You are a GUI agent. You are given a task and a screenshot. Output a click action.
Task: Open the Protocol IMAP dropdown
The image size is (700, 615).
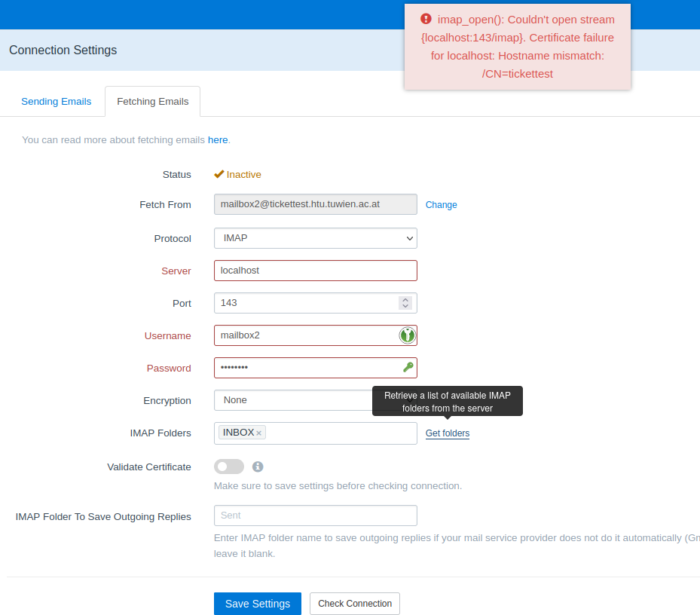(x=316, y=238)
